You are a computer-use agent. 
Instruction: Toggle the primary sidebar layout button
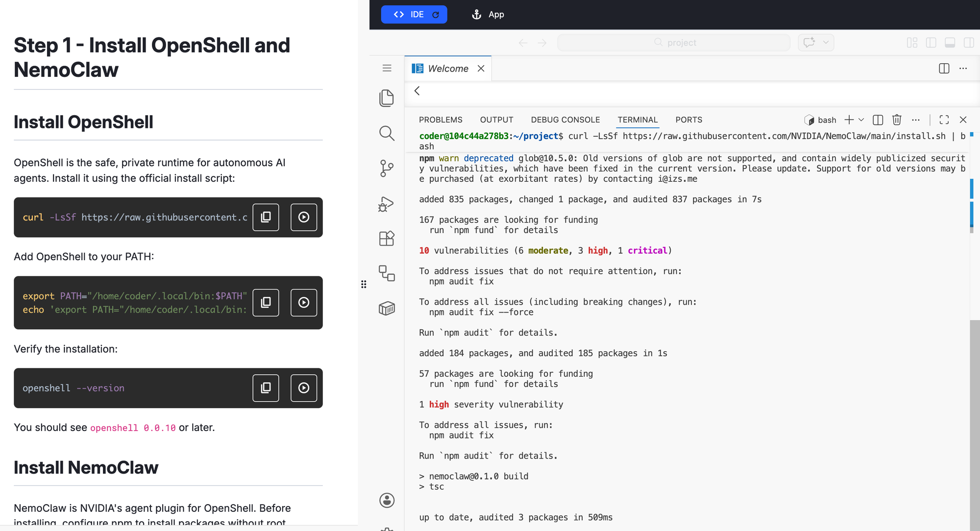931,43
